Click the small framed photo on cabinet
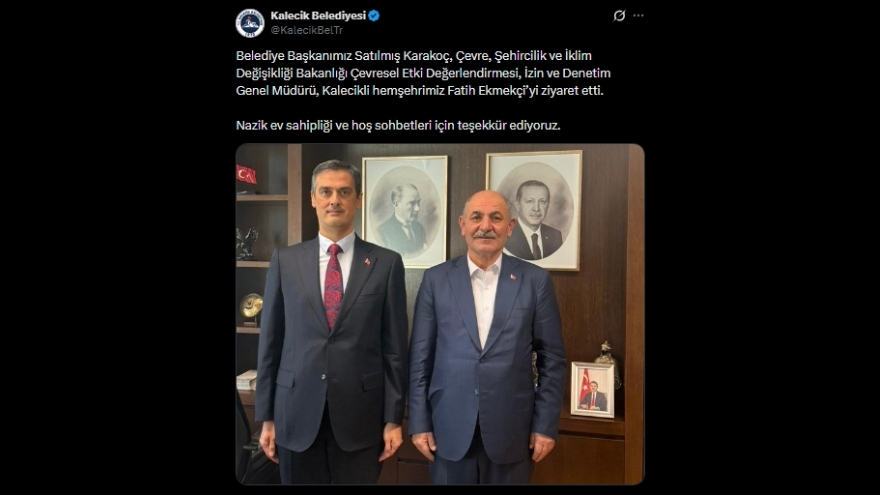 click(x=593, y=389)
